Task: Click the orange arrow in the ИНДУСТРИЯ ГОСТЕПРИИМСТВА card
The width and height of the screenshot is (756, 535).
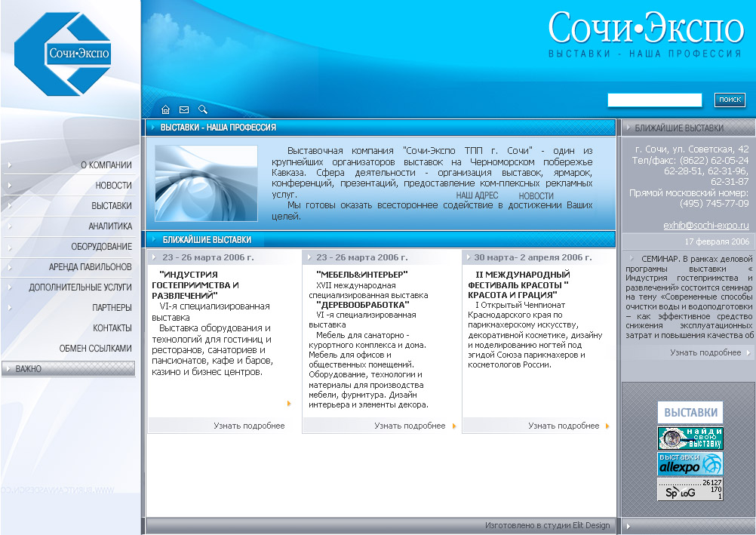Action: coord(289,403)
